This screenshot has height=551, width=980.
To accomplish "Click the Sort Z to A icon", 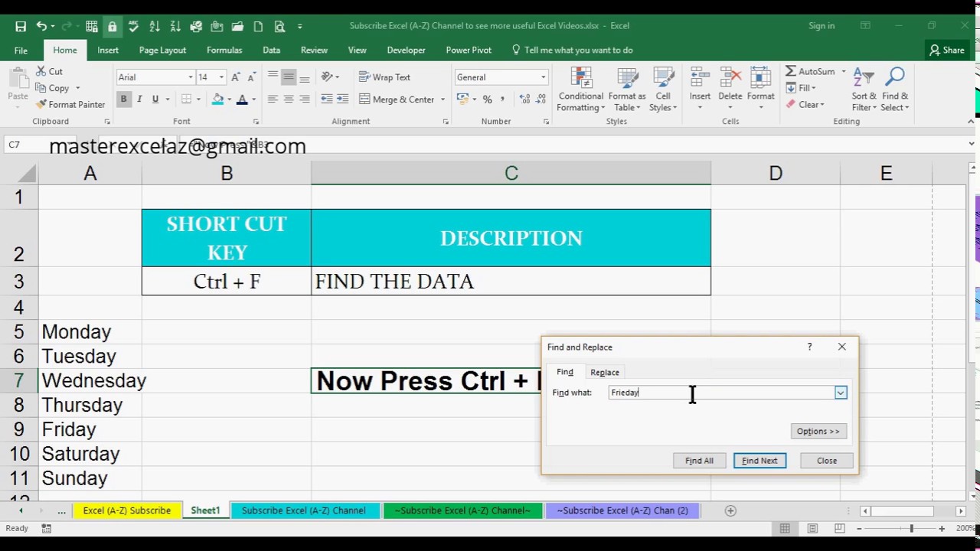I will point(175,26).
